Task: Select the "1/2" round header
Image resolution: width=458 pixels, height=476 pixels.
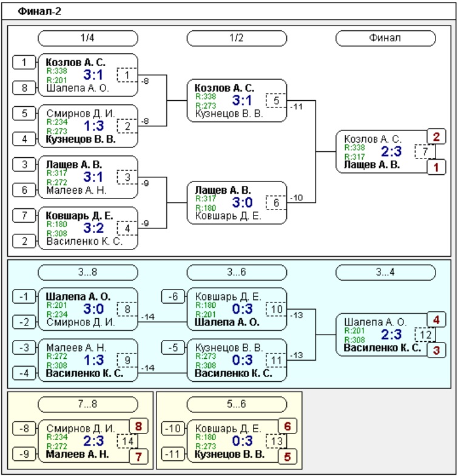Action: point(237,38)
